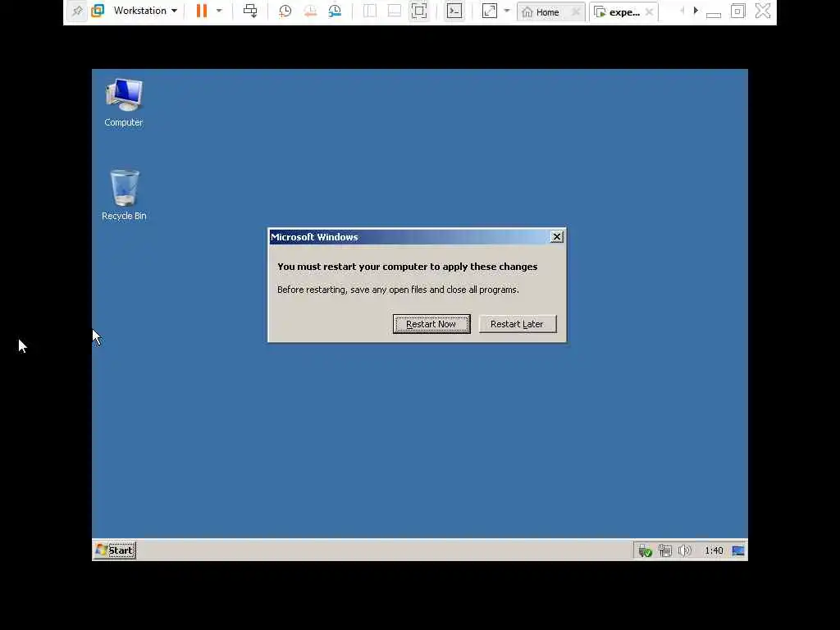
Task: Open the Start menu
Action: pyautogui.click(x=115, y=550)
